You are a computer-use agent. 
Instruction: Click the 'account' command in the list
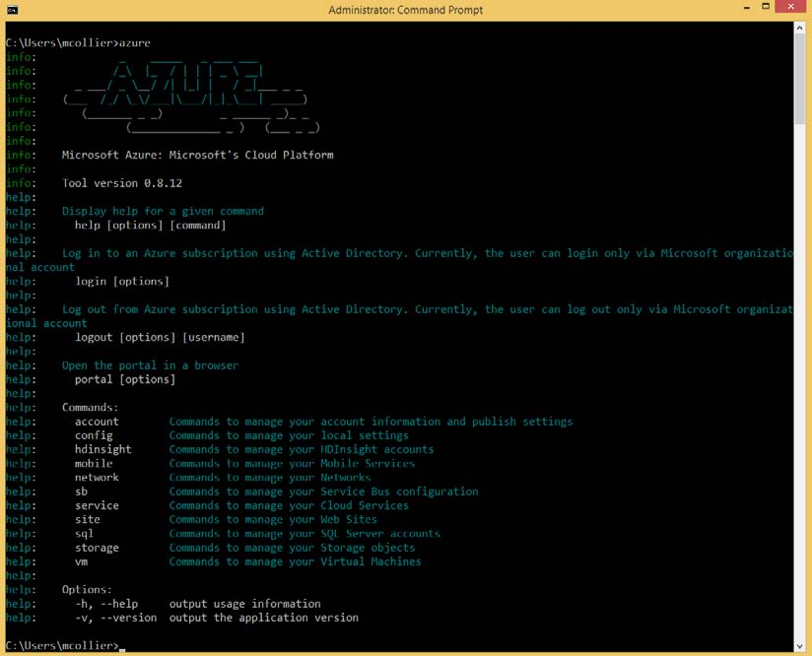97,422
